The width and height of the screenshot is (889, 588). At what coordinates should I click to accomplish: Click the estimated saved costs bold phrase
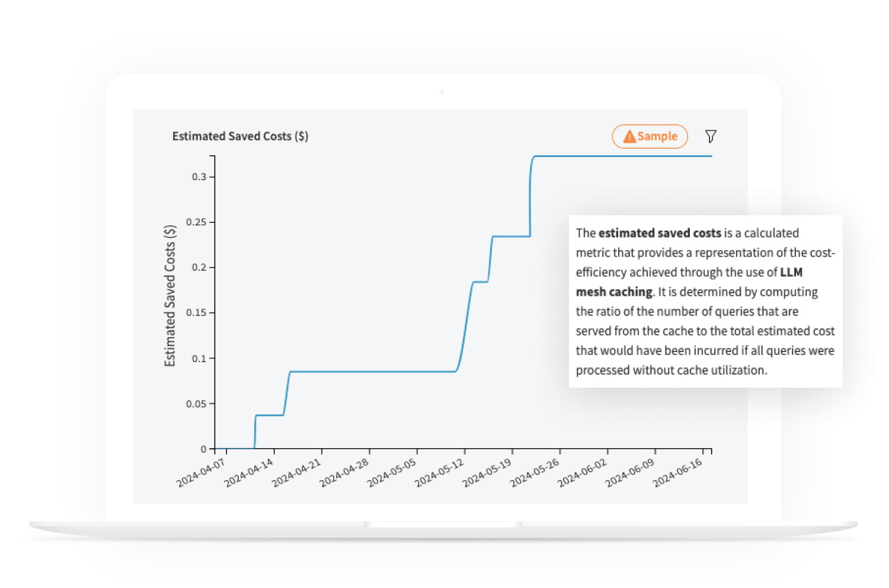(659, 233)
